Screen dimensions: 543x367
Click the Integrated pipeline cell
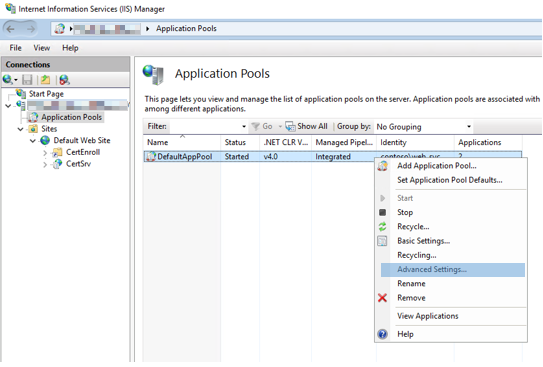(x=333, y=156)
